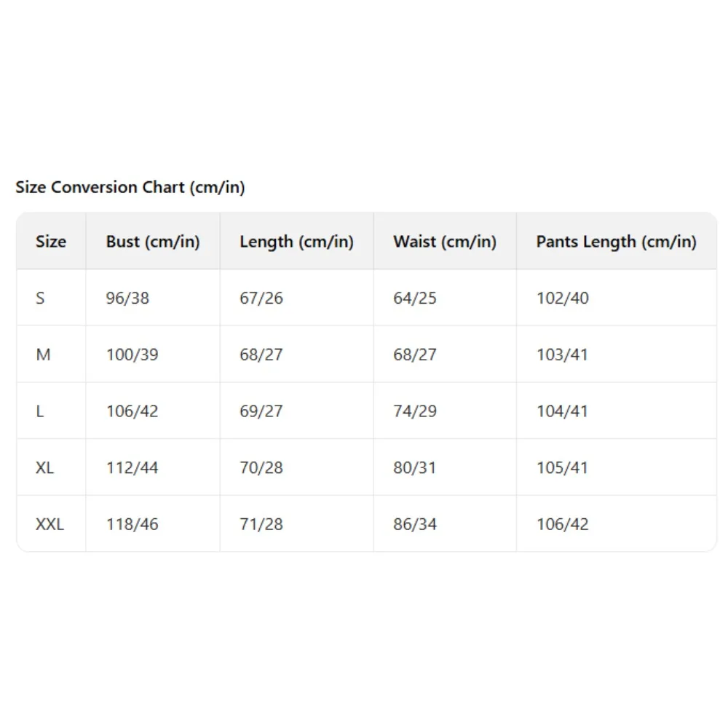Click bust value 96/38
Screen dimensions: 728x728
[127, 298]
